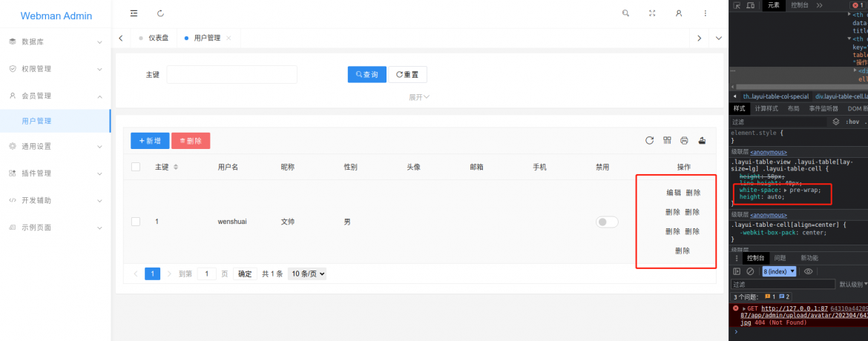Click the live expression eye icon
868x341 pixels.
tap(808, 271)
